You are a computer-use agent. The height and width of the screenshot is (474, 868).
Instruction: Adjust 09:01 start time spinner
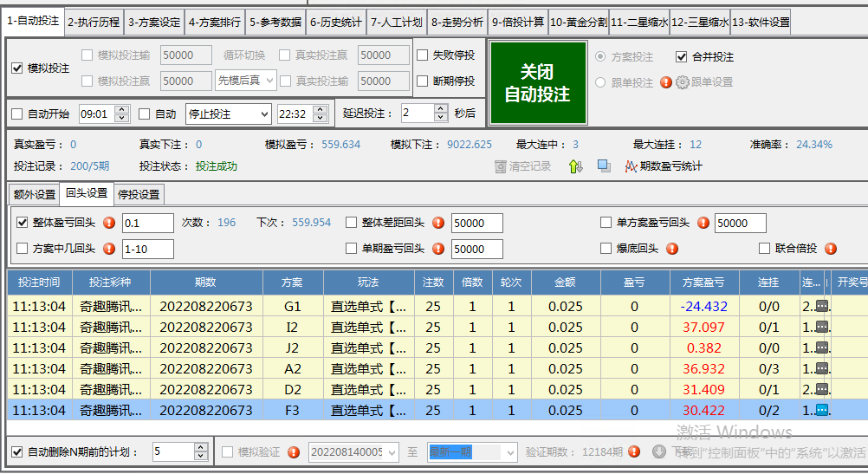tap(122, 114)
